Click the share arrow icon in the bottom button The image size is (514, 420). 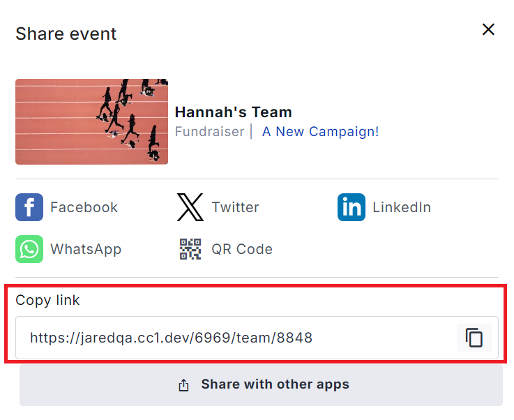[184, 385]
